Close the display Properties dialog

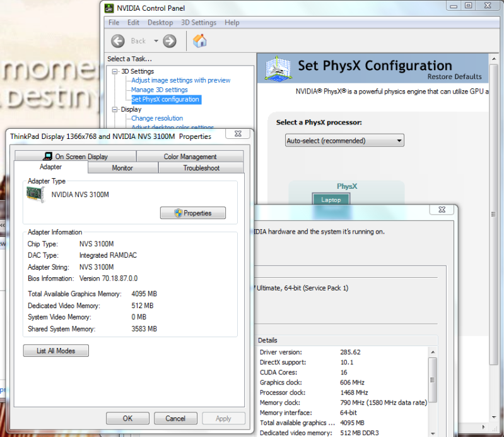coord(237,135)
